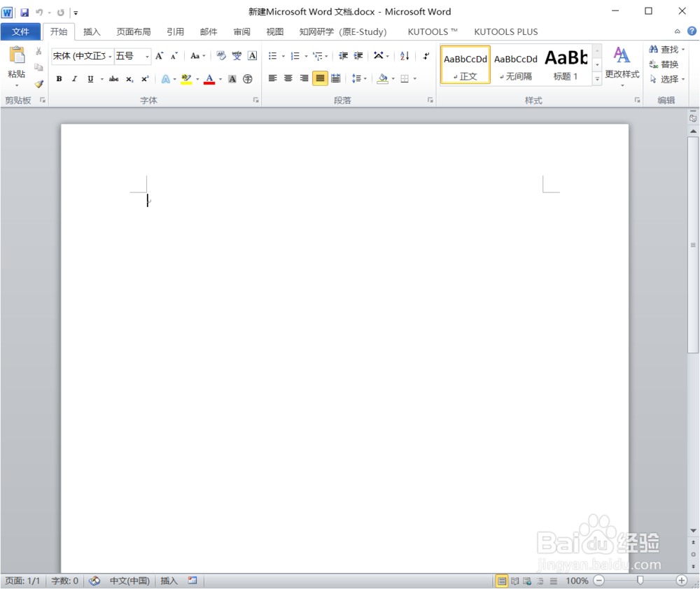Toggle Superscript formatting

[x=145, y=79]
